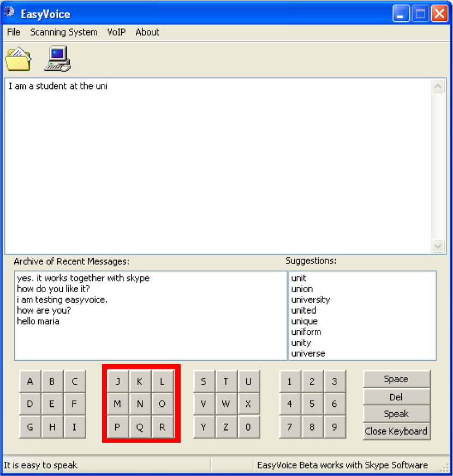453x476 pixels.
Task: Open the folder icon in the toolbar
Action: pyautogui.click(x=18, y=59)
